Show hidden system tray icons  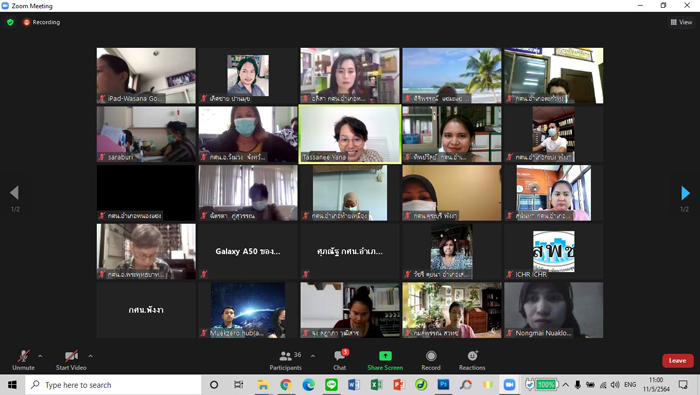tap(566, 385)
